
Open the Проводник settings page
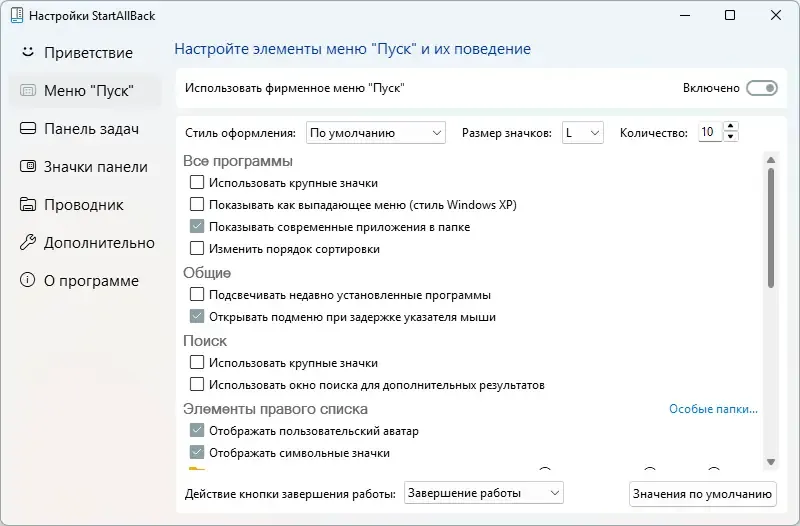click(85, 205)
